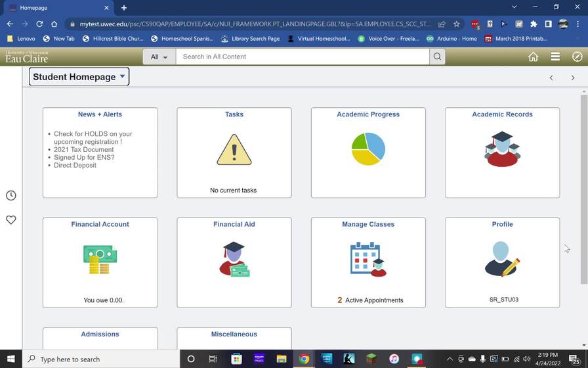This screenshot has height=368, width=588.
Task: Click the search magnifier button
Action: (438, 57)
